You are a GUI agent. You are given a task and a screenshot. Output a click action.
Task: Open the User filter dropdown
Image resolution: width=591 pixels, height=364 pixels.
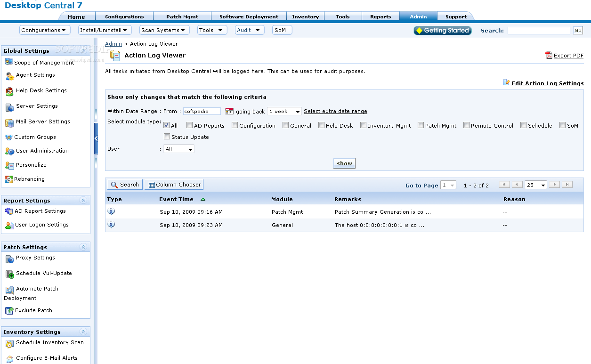pos(179,149)
